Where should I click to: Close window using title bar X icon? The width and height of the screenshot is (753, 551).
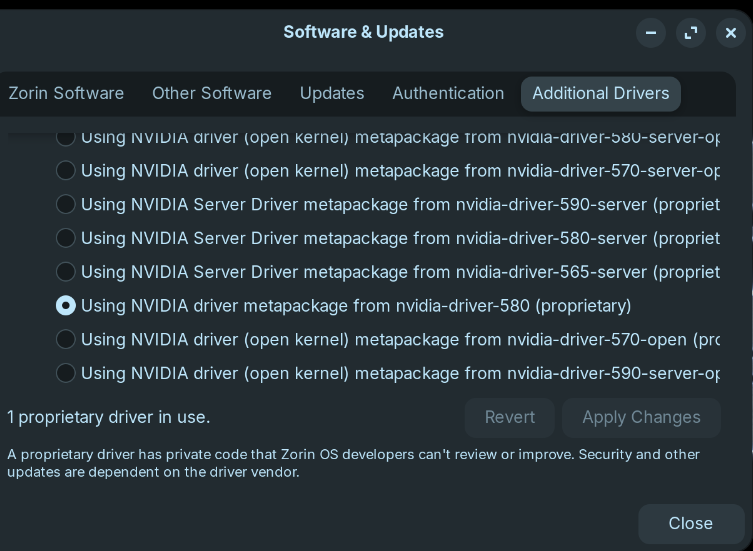click(731, 33)
